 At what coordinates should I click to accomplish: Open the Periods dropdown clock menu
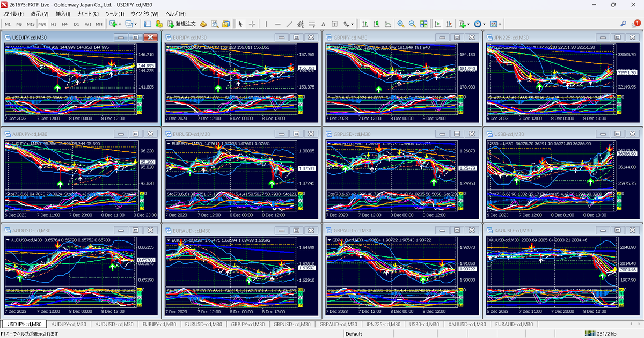[477, 24]
